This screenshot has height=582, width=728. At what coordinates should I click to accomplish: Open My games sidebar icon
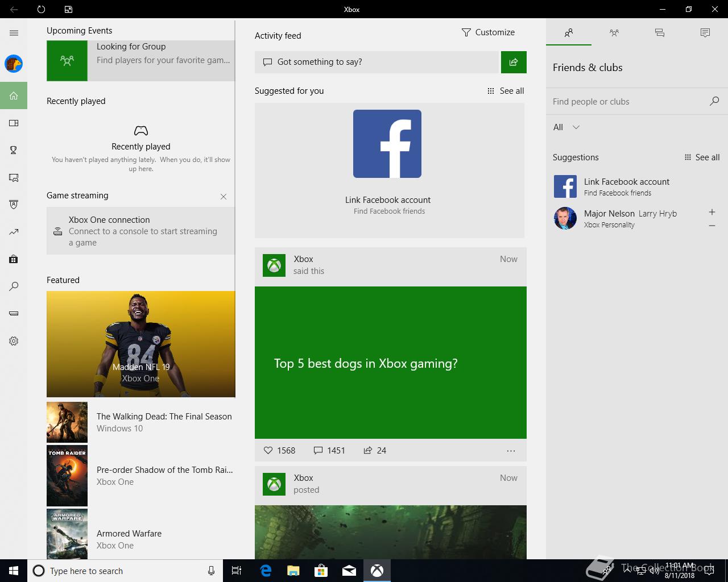[14, 123]
